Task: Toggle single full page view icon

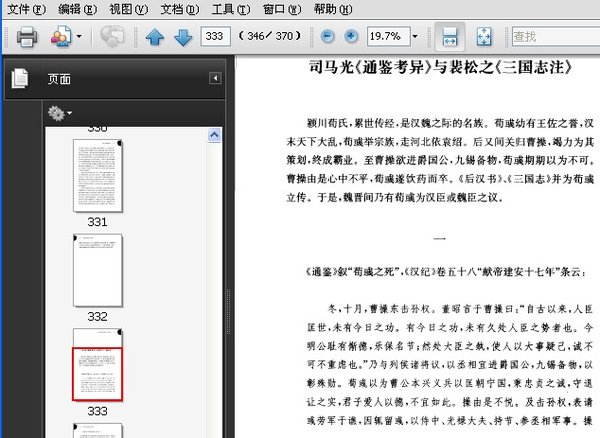Action: [x=483, y=37]
